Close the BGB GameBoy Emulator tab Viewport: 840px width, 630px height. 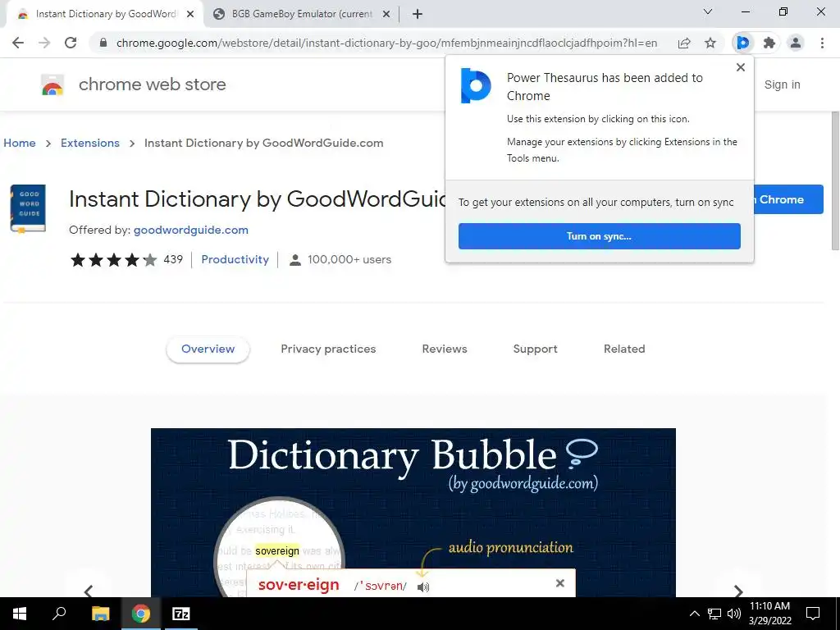[386, 15]
